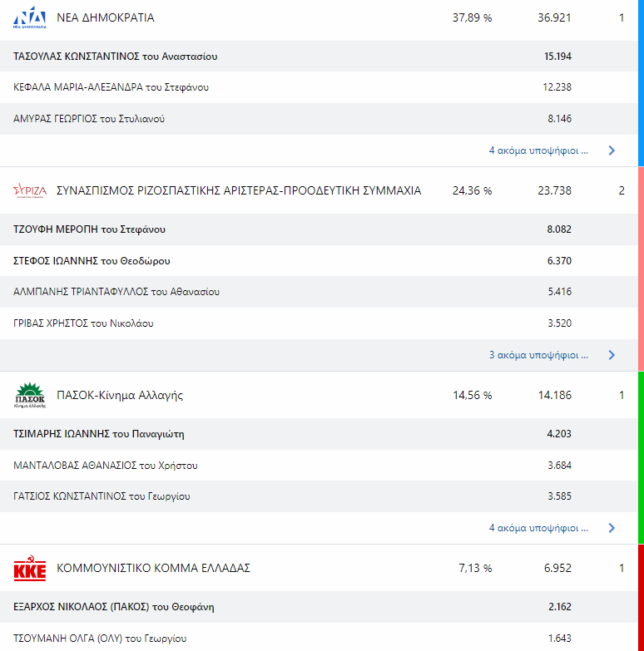Viewport: 644px width, 651px height.
Task: Click candidate ΓΑΤΣΙΟΣ ΚΩΝΣΤΑΝΤΙΝΟΣ του Γεωργίου
Action: (102, 496)
